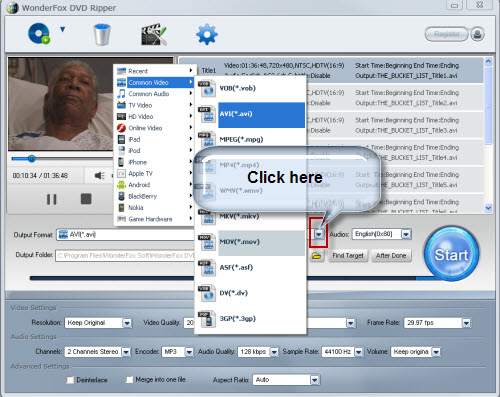
Task: Open the Nokia device category
Action: click(x=155, y=207)
